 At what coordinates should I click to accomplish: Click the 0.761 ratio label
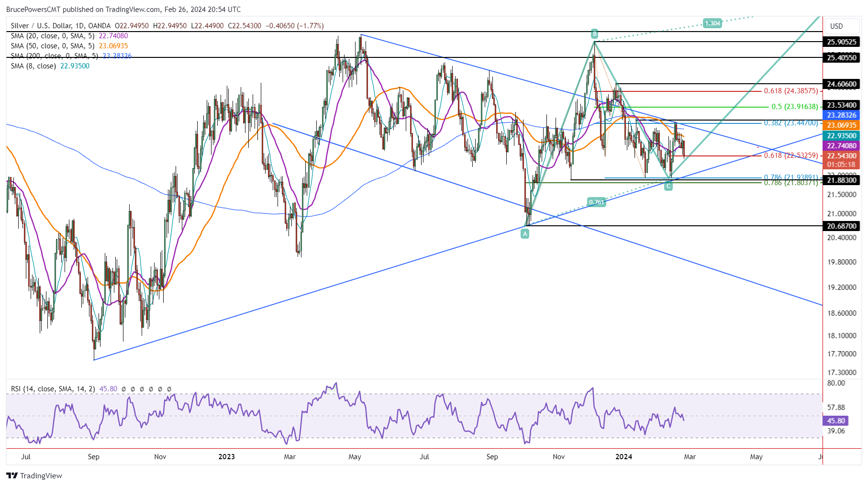tap(596, 202)
